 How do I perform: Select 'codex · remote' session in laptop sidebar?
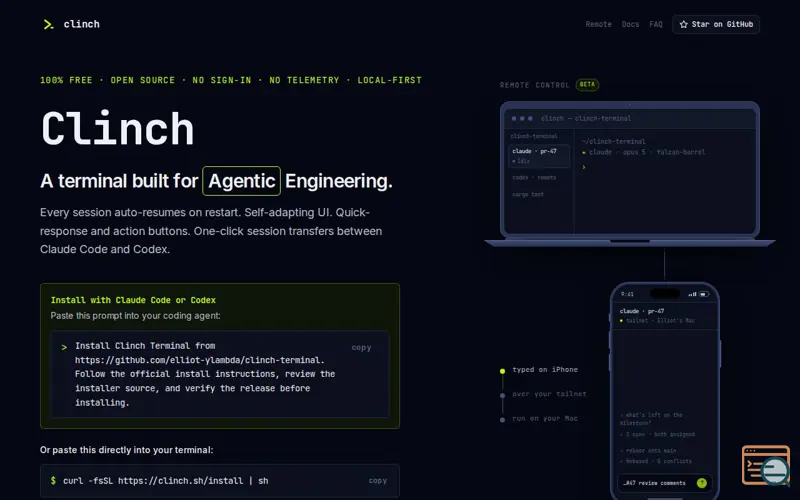[534, 178]
